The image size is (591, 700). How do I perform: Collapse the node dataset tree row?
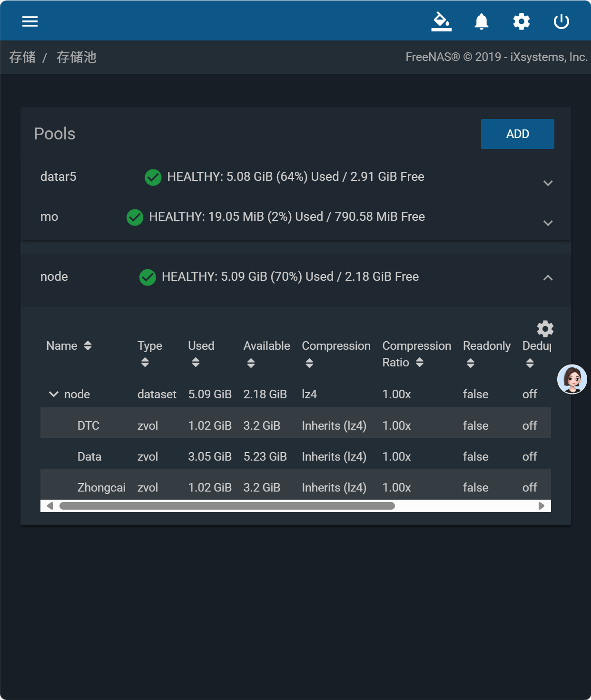[54, 394]
